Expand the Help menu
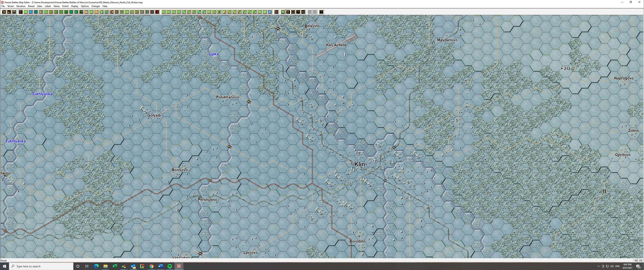Screen dimensions: 644x270 [105, 6]
